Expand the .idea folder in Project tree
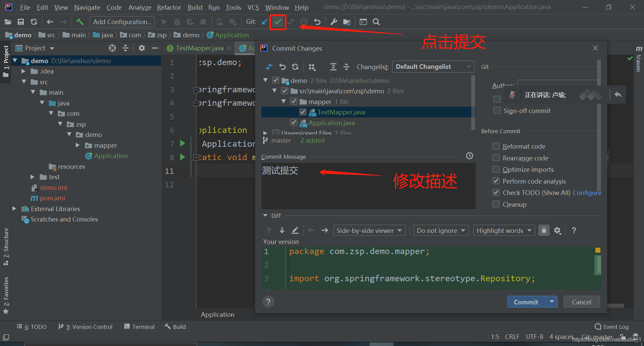Image resolution: width=644 pixels, height=346 pixels. pyautogui.click(x=23, y=71)
